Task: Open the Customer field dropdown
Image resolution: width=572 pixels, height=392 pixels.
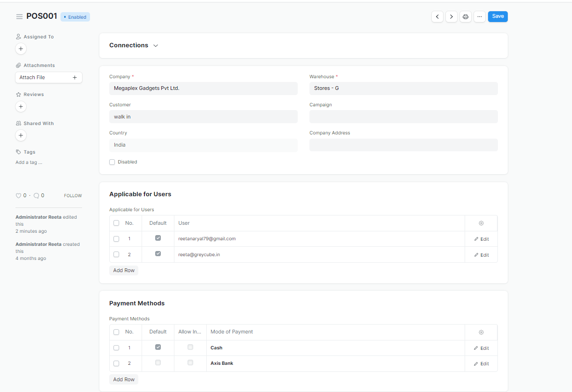Action: pos(203,117)
